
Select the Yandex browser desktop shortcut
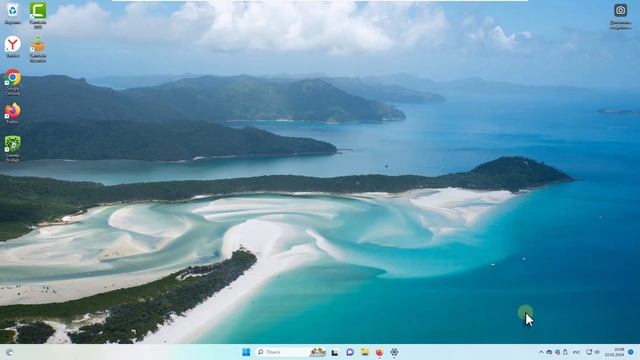pos(13,47)
